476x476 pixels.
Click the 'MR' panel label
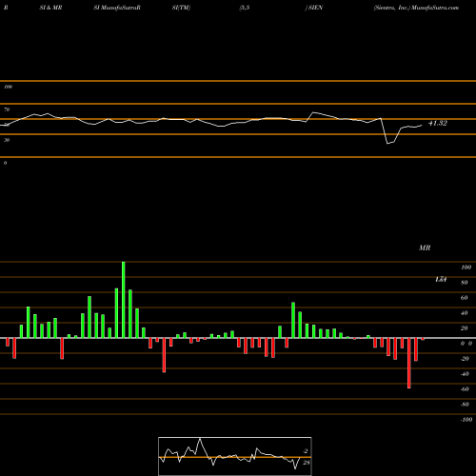click(x=425, y=248)
